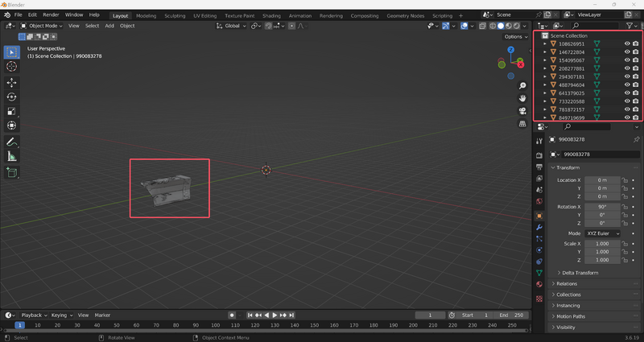Add a new workspace with plus button
This screenshot has width=644, height=342.
click(x=460, y=15)
